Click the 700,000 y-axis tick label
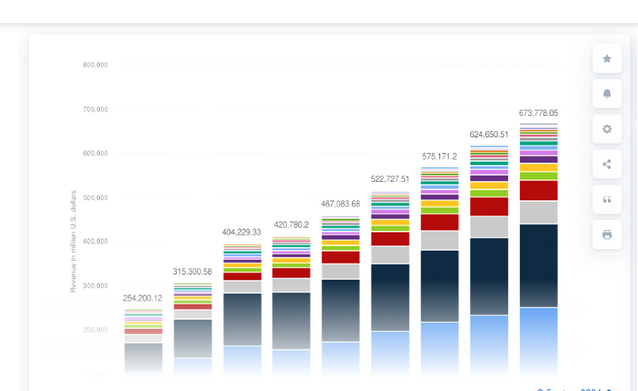This screenshot has height=391, width=638. coord(95,109)
